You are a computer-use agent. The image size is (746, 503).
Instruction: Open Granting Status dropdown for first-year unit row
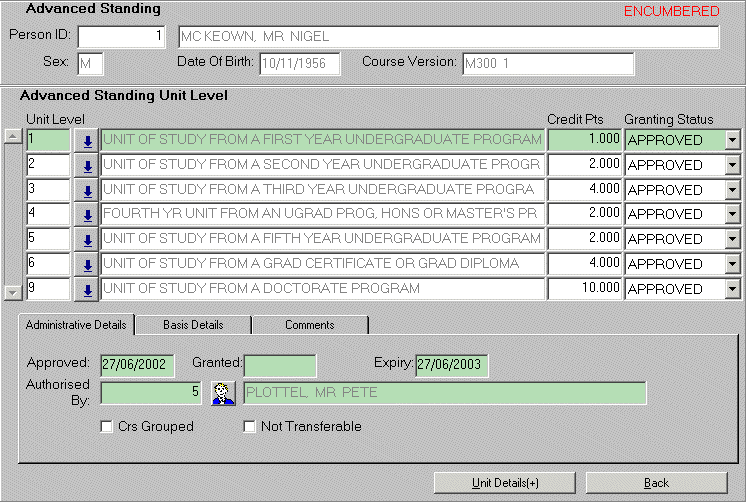[x=733, y=140]
